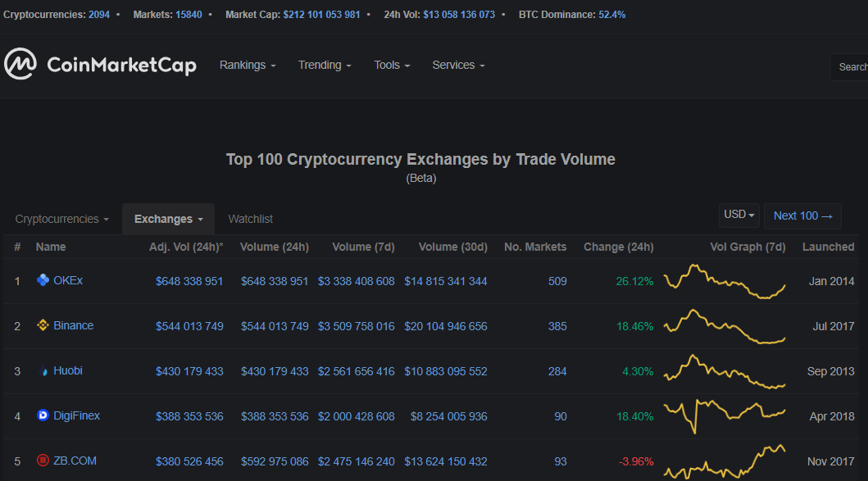868x481 pixels.
Task: Click the CoinMarketCap logo icon
Action: click(20, 64)
